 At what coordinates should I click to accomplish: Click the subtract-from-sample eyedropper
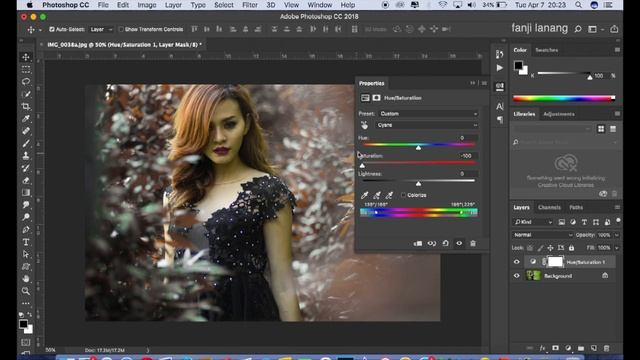(x=389, y=195)
